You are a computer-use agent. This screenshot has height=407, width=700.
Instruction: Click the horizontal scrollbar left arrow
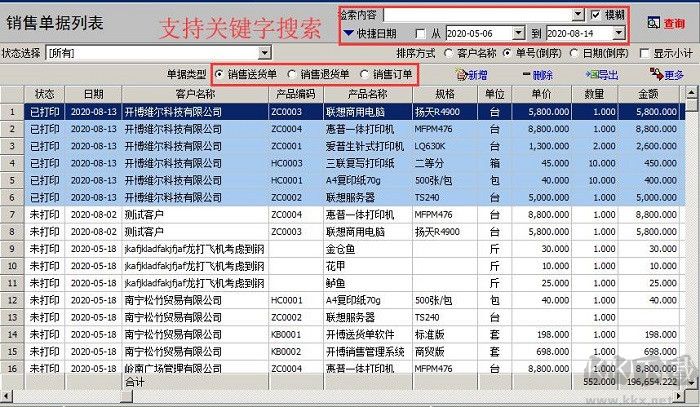(x=6, y=396)
